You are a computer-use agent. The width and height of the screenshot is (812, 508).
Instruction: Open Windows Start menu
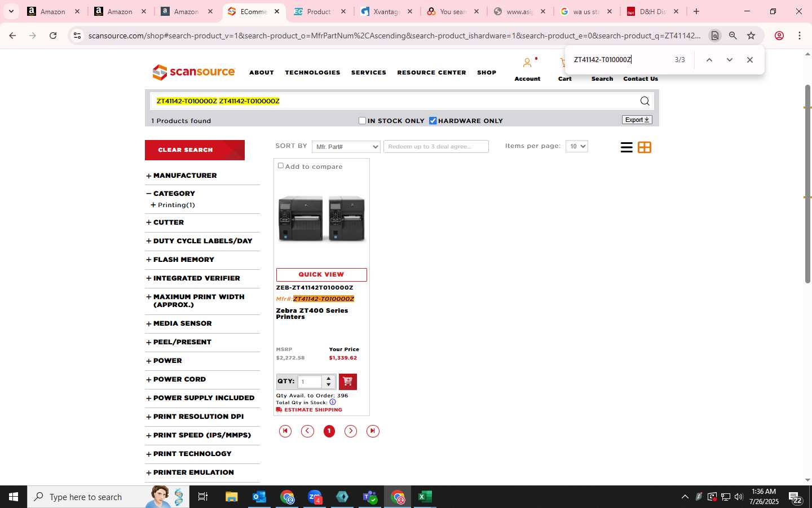click(x=14, y=497)
